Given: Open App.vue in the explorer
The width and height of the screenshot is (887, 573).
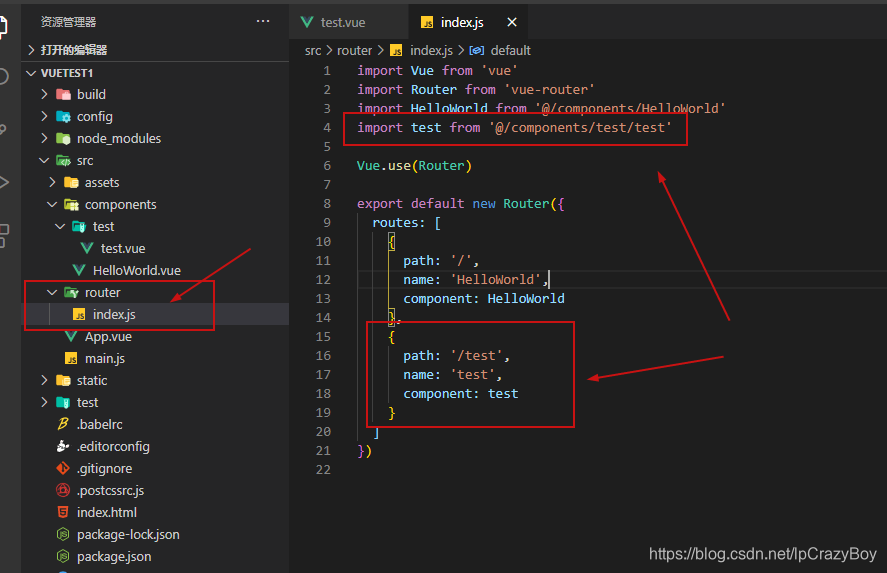Looking at the screenshot, I should 108,337.
